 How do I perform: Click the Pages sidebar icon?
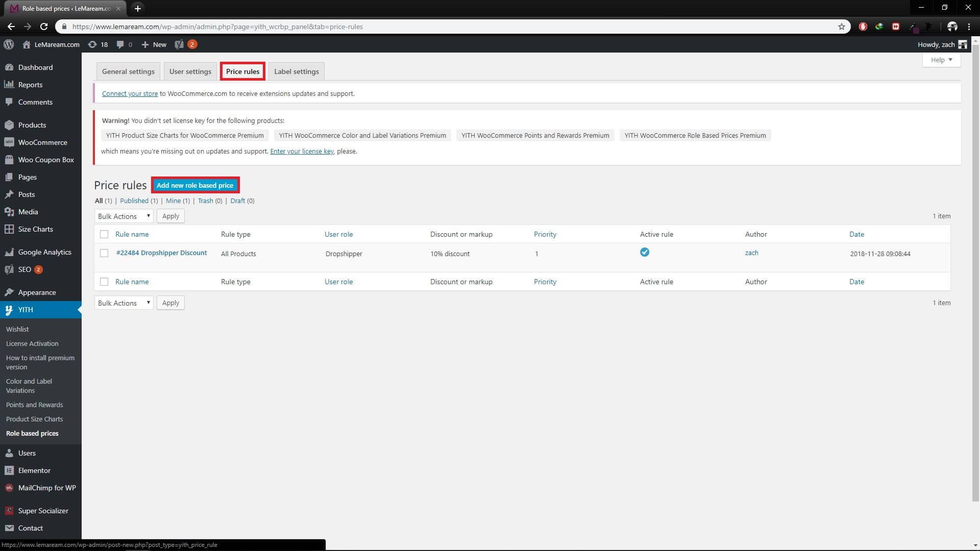click(x=9, y=177)
